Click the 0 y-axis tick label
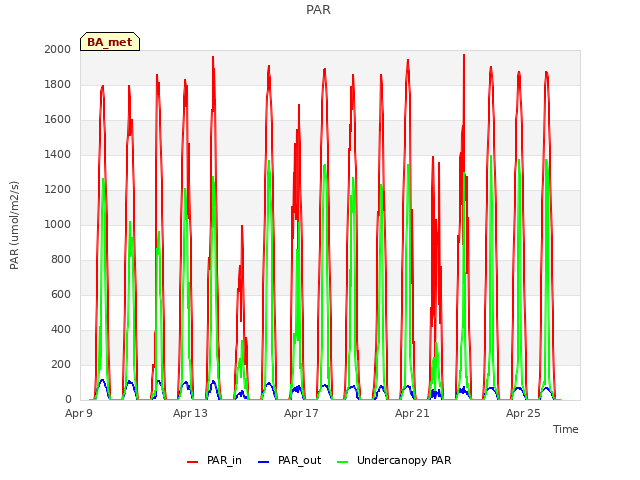The height and width of the screenshot is (480, 640). 68,400
